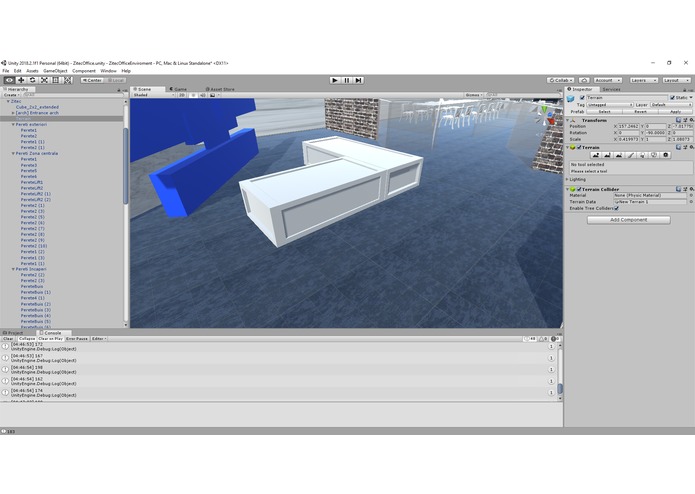Open the Component menu
This screenshot has height=494, width=695.
pos(84,71)
